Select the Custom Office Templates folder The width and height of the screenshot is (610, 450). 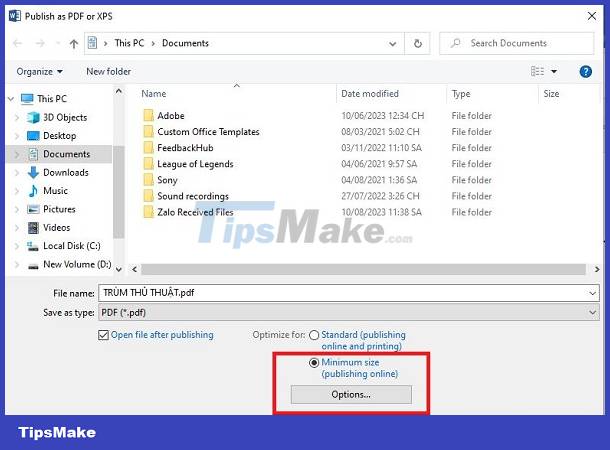coord(208,132)
